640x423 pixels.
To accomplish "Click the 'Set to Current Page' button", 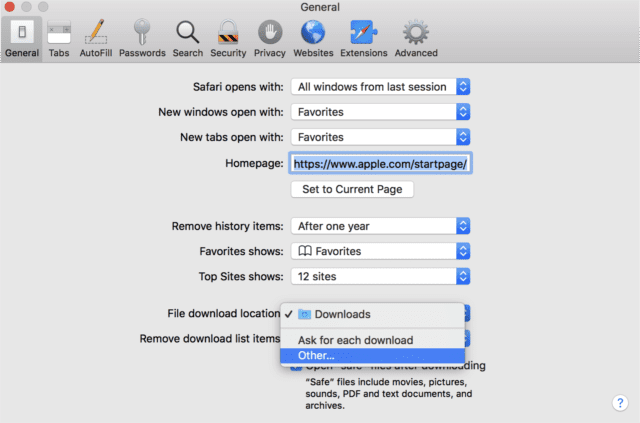I will [352, 189].
